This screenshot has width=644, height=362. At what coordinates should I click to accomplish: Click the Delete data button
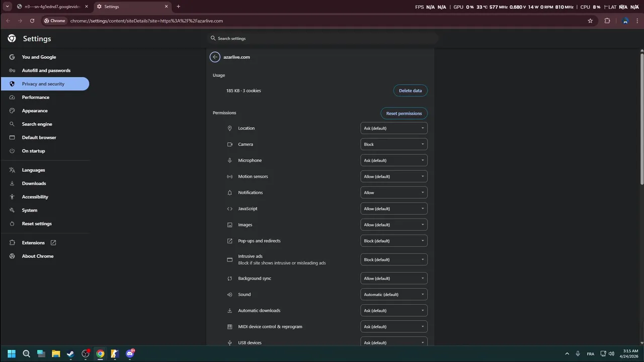[410, 90]
